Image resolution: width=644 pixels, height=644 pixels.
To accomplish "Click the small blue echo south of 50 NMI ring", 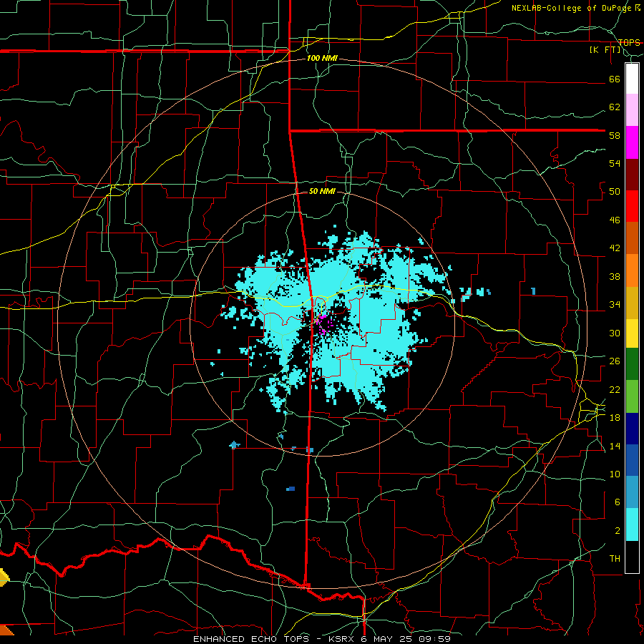I will pos(291,489).
